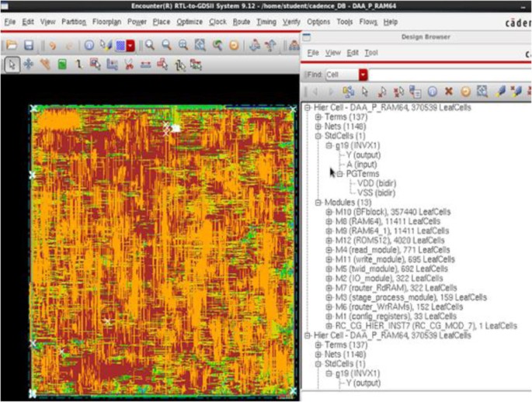Open the Floorplan menu

(106, 22)
